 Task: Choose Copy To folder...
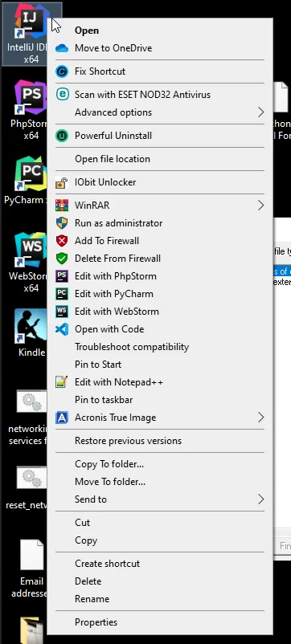160,464
